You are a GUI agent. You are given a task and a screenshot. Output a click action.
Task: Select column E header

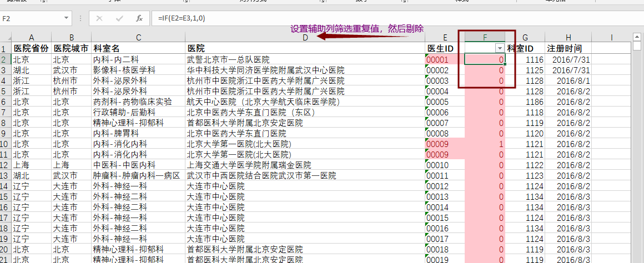(445, 37)
